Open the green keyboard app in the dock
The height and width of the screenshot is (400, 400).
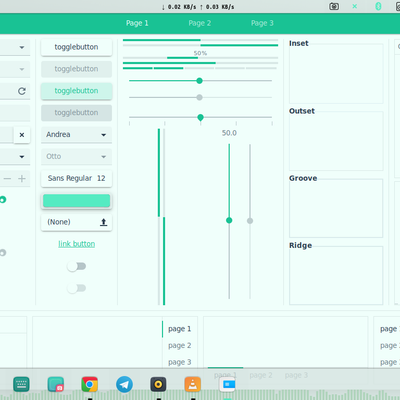[x=21, y=384]
